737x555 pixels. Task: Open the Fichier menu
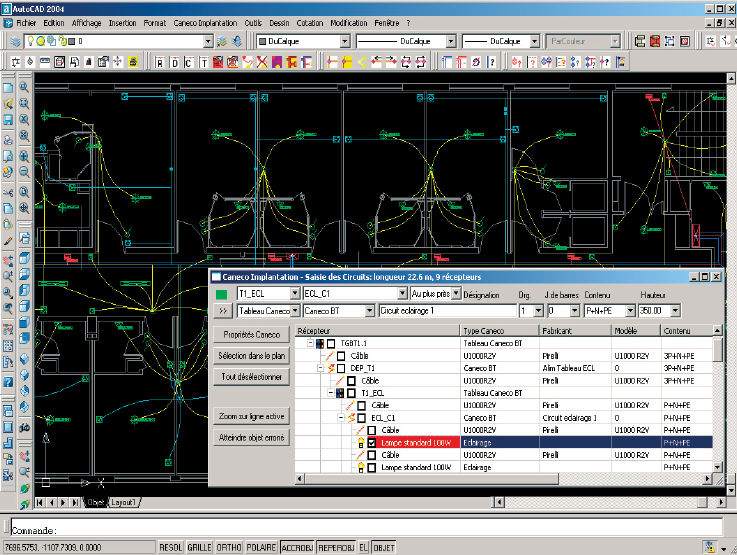(26, 23)
